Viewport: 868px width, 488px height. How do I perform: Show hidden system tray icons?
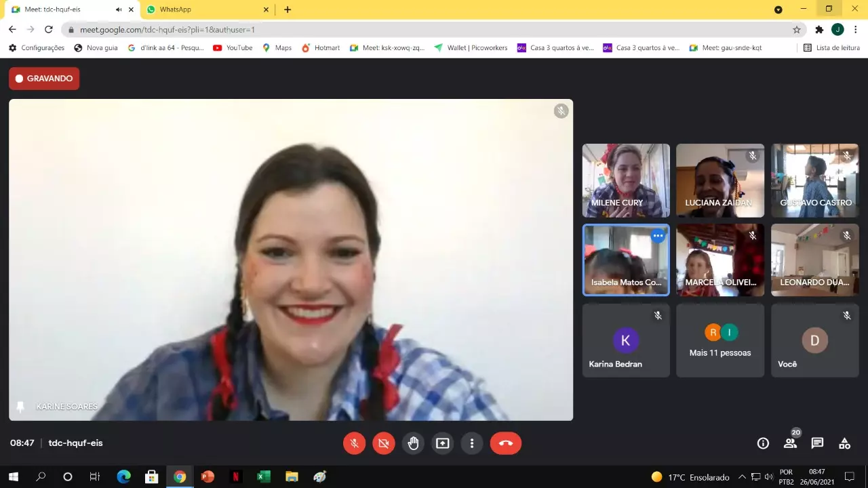(x=742, y=476)
